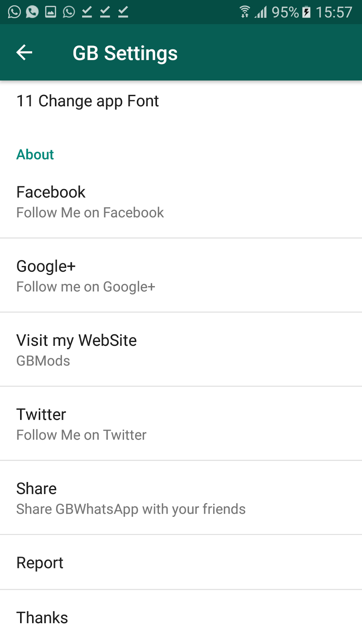
Task: Tap the back arrow in GB Settings header
Action: click(x=24, y=52)
